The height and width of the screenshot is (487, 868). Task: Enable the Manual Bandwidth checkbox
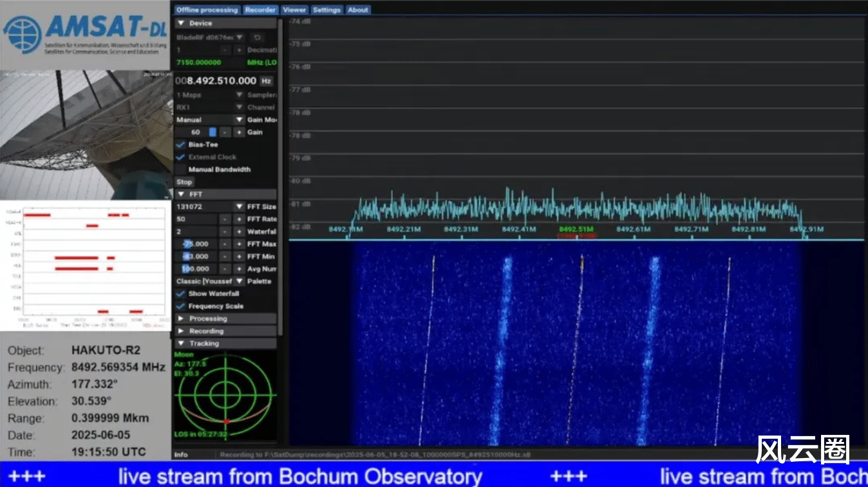[x=181, y=170]
